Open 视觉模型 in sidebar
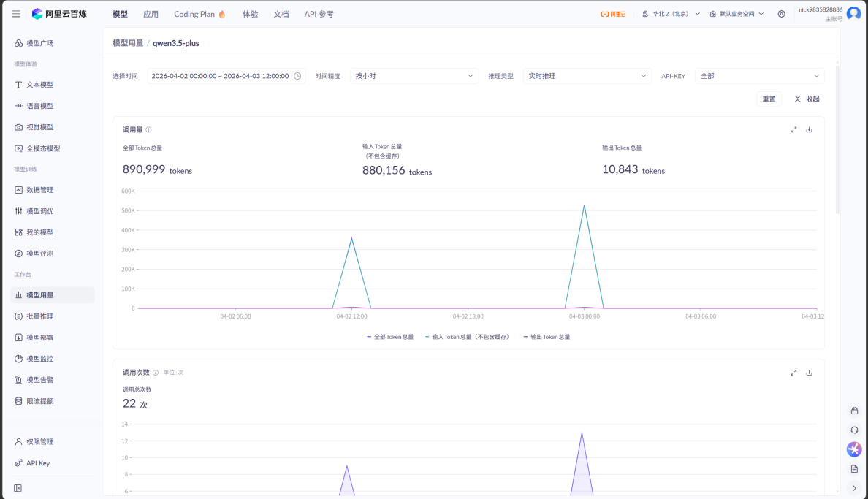 [53, 127]
